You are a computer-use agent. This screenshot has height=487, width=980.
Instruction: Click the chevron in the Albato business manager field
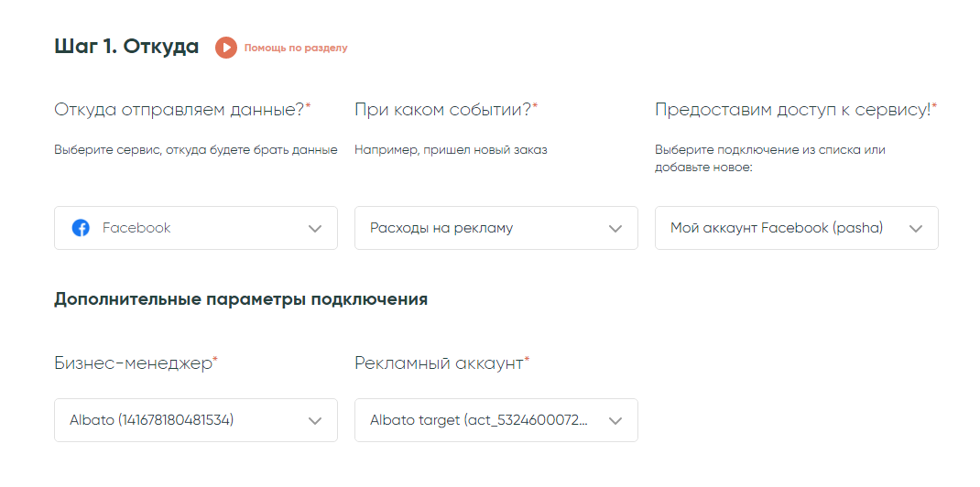point(315,420)
